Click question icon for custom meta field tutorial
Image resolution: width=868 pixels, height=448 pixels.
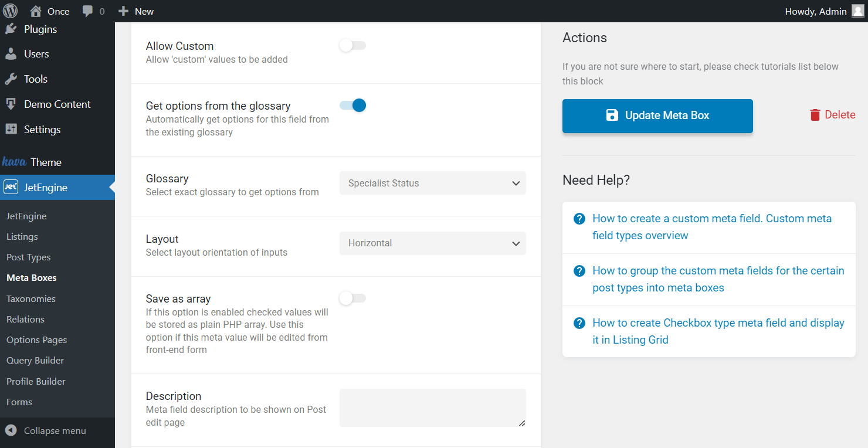click(x=579, y=219)
